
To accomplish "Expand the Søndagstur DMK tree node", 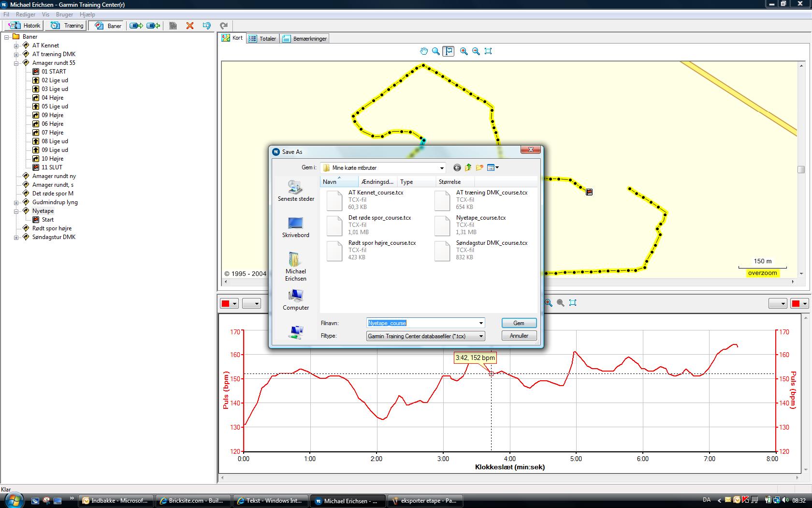I will click(x=16, y=238).
